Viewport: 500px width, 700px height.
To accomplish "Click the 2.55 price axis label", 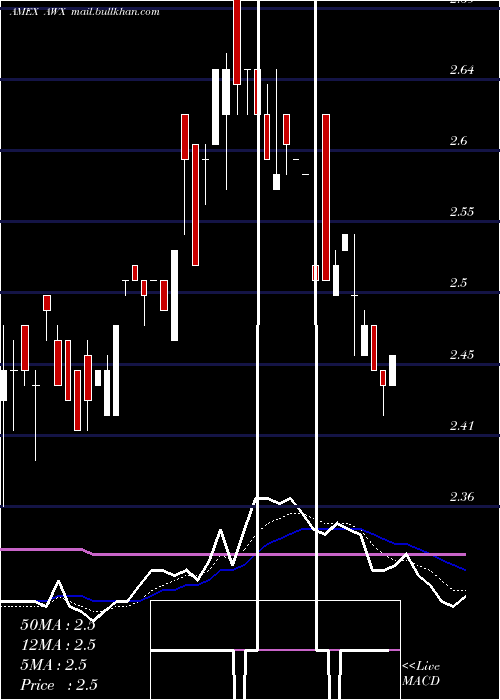I will [x=462, y=211].
